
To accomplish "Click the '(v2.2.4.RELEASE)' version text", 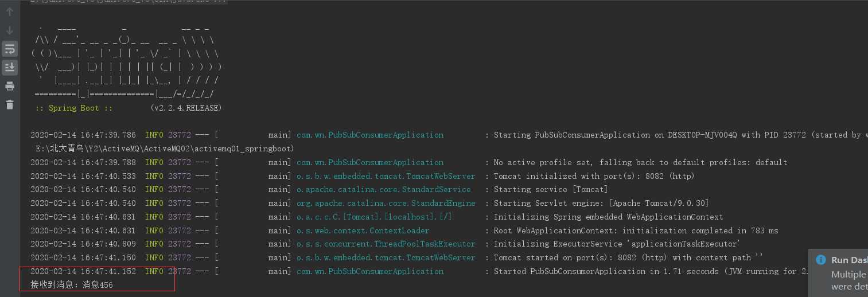I will (186, 108).
